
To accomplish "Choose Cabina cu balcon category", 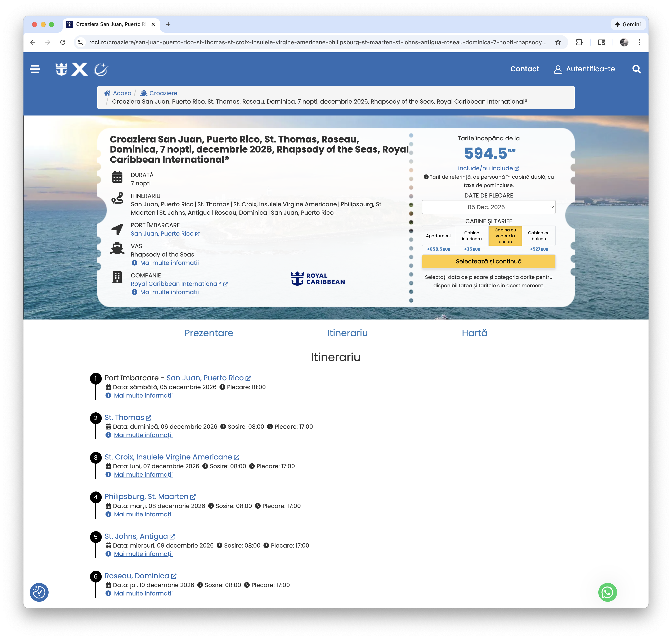I will [x=538, y=236].
